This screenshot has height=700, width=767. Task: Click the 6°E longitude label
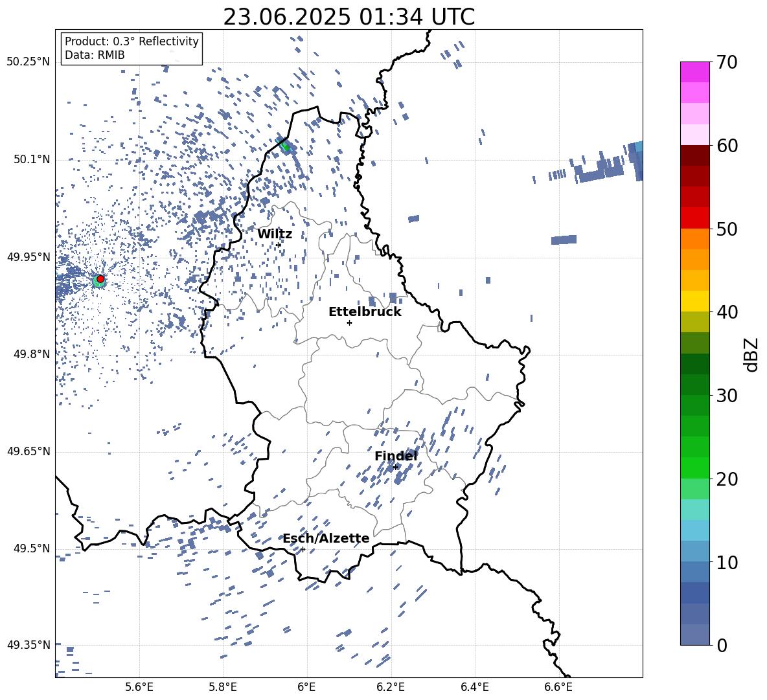pyautogui.click(x=306, y=687)
